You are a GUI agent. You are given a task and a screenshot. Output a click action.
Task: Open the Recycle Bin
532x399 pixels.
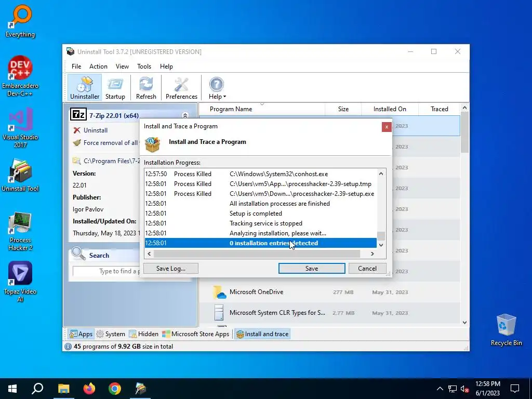point(506,329)
